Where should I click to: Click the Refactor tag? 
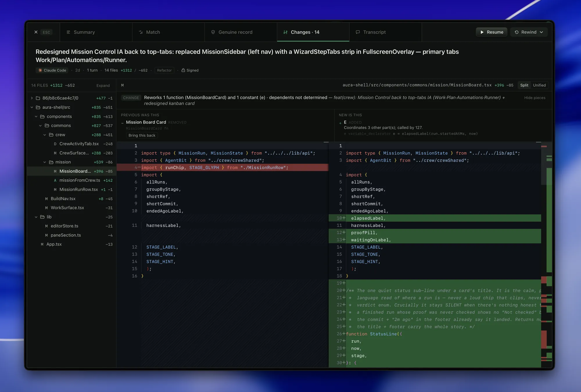click(164, 70)
